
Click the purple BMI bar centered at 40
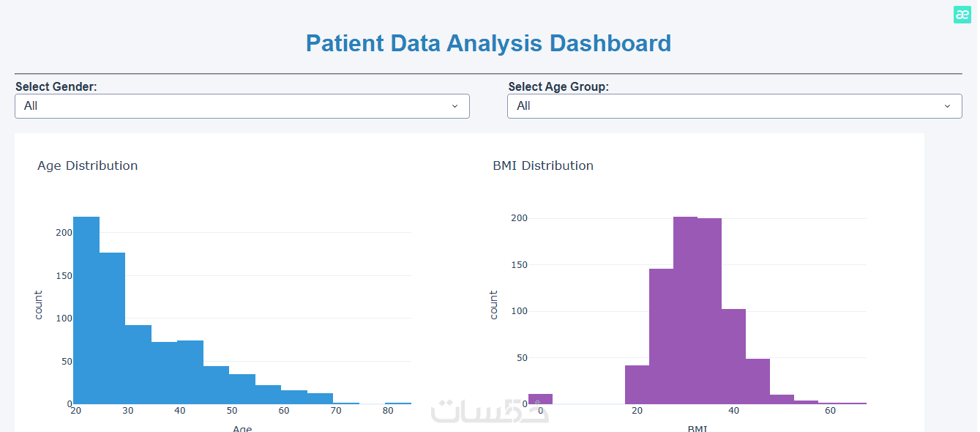tap(733, 357)
